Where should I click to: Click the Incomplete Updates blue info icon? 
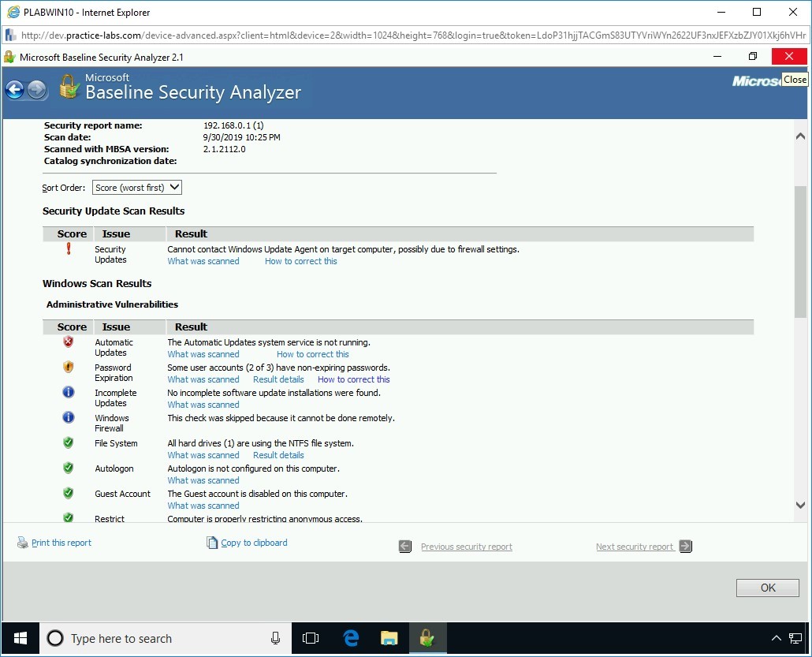69,392
